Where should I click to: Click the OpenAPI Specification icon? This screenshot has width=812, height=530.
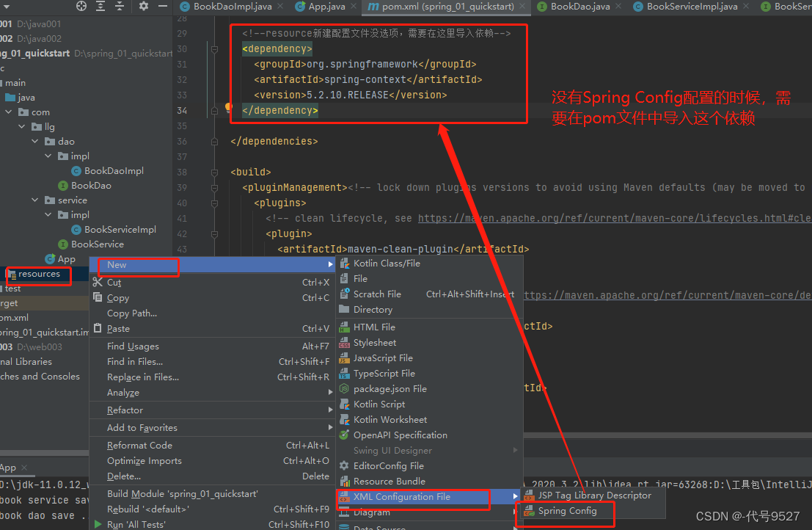[x=344, y=435]
